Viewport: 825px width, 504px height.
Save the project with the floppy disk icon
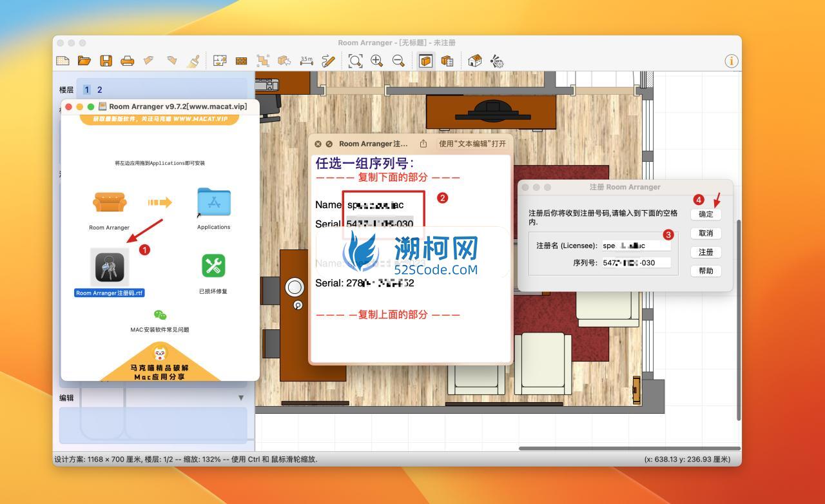tap(106, 61)
